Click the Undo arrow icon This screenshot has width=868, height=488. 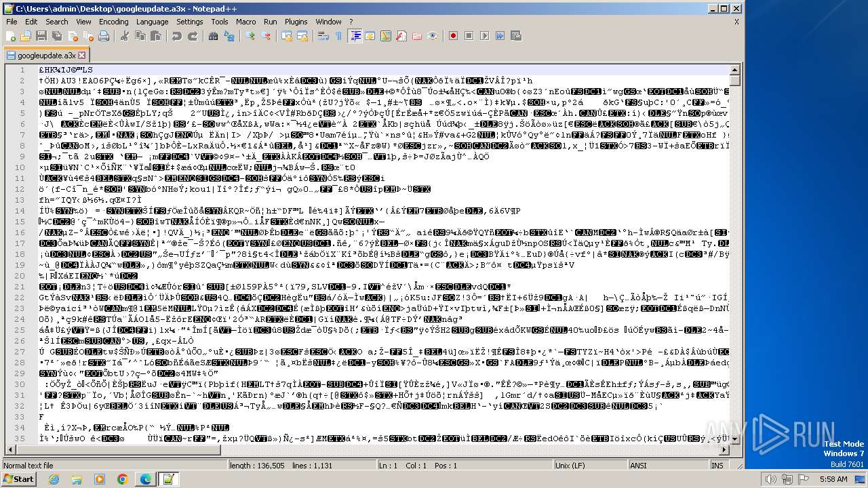click(x=177, y=36)
